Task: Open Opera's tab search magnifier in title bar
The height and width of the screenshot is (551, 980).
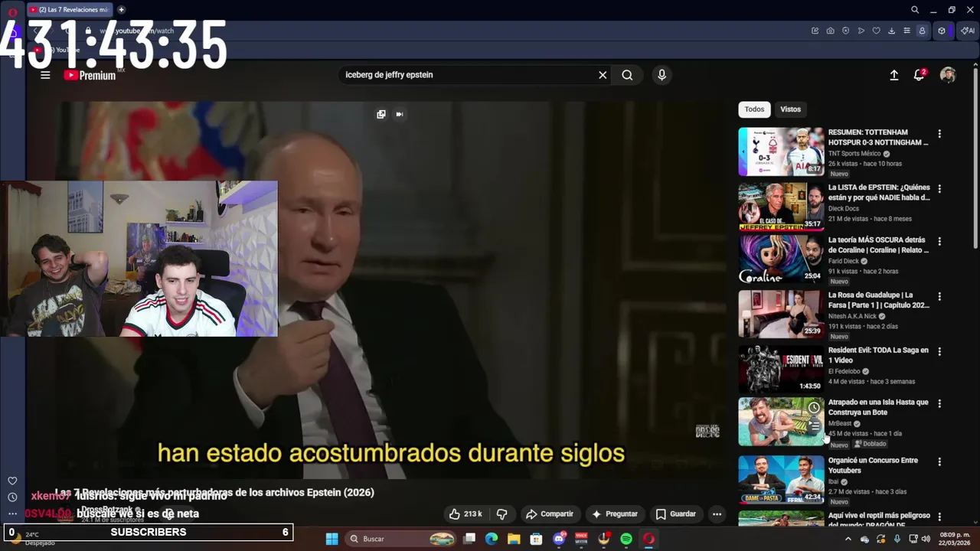Action: 914,10
